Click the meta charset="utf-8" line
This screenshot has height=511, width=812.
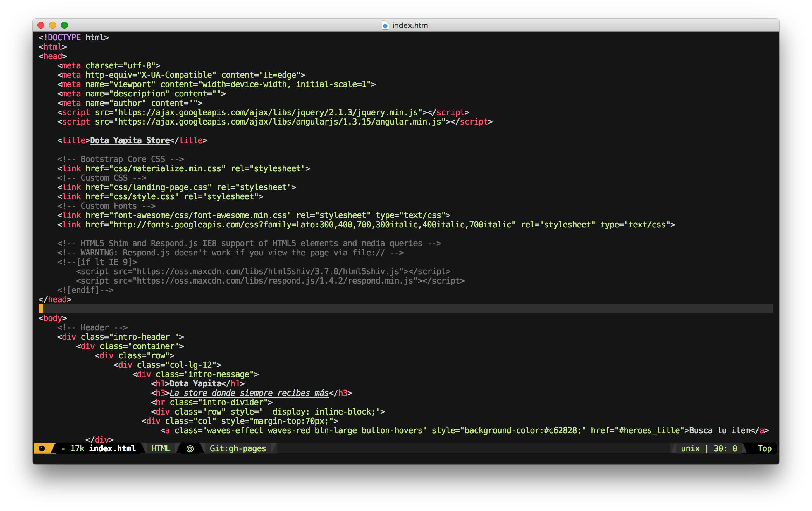[x=109, y=65]
